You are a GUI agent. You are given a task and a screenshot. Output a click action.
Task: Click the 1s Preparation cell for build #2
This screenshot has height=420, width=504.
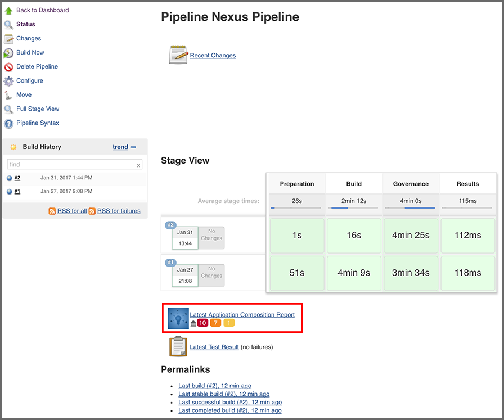297,236
